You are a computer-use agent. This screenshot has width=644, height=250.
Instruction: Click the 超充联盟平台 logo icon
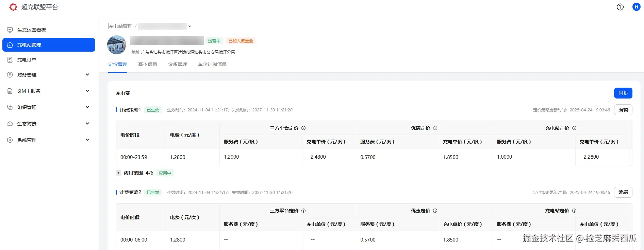[13, 7]
